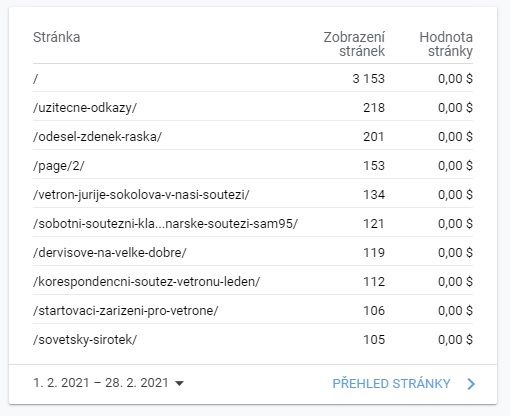This screenshot has height=416, width=510.
Task: Click the chevron arrow next to PŘEHLED STRÁNKY
Action: point(471,384)
